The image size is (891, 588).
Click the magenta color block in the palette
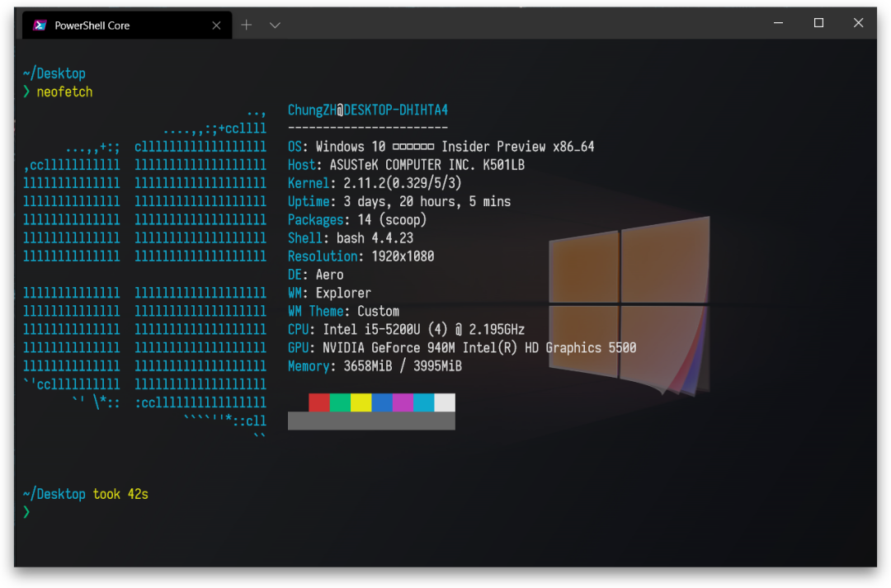pyautogui.click(x=403, y=402)
